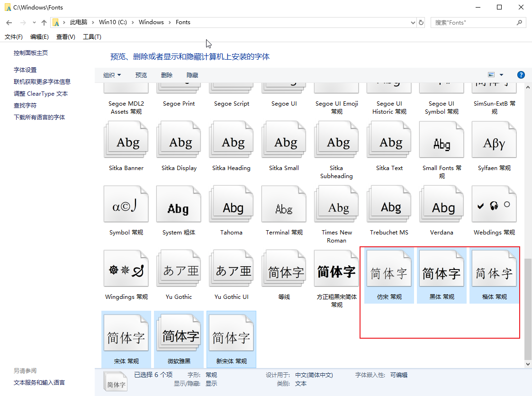This screenshot has width=532, height=396.
Task: Open the 文件(F) menu
Action: pos(14,37)
